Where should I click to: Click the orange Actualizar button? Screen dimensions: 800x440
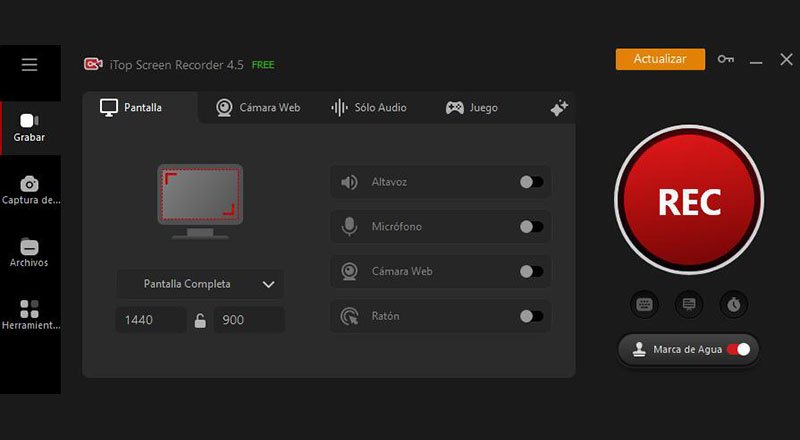click(660, 59)
